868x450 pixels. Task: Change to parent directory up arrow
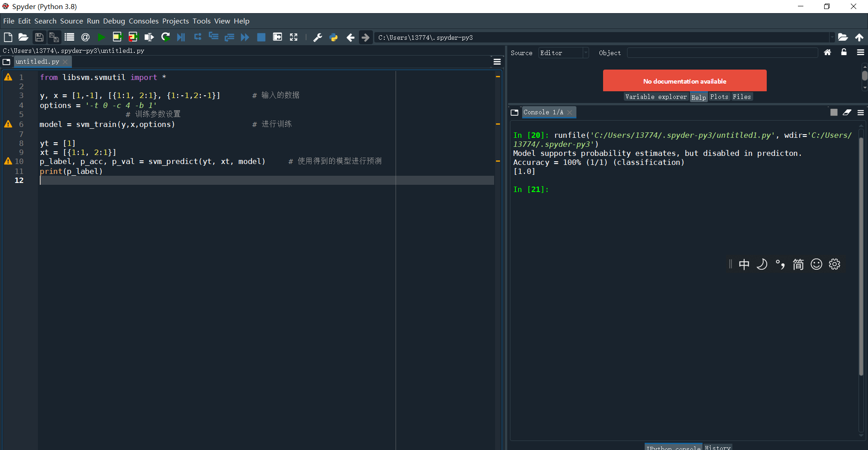pos(859,37)
